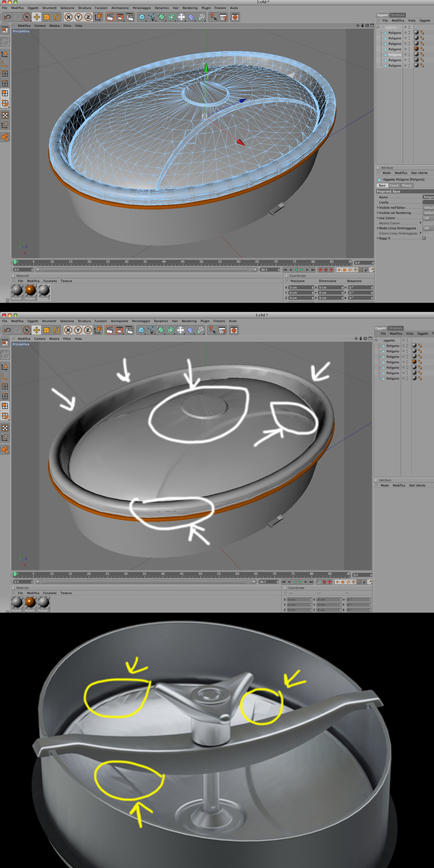The width and height of the screenshot is (434, 868).
Task: Click orange icon at left palette bottom, lower window
Action: tap(5, 450)
